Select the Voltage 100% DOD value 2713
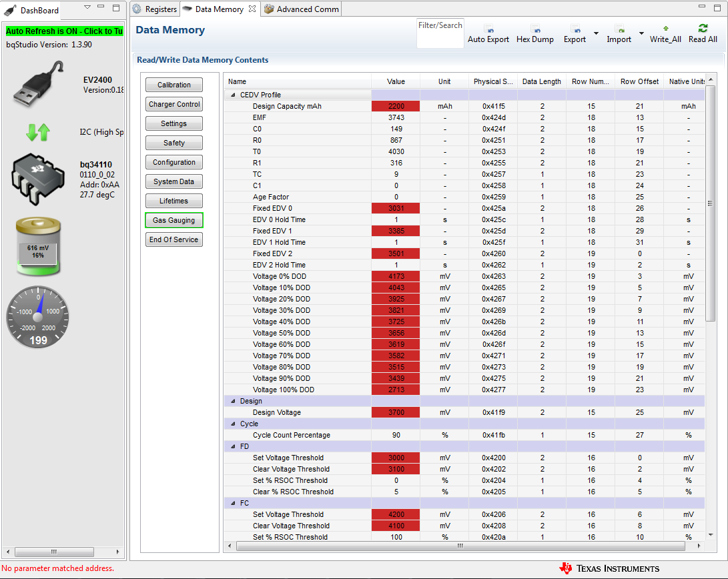Image resolution: width=728 pixels, height=579 pixels. click(x=396, y=390)
